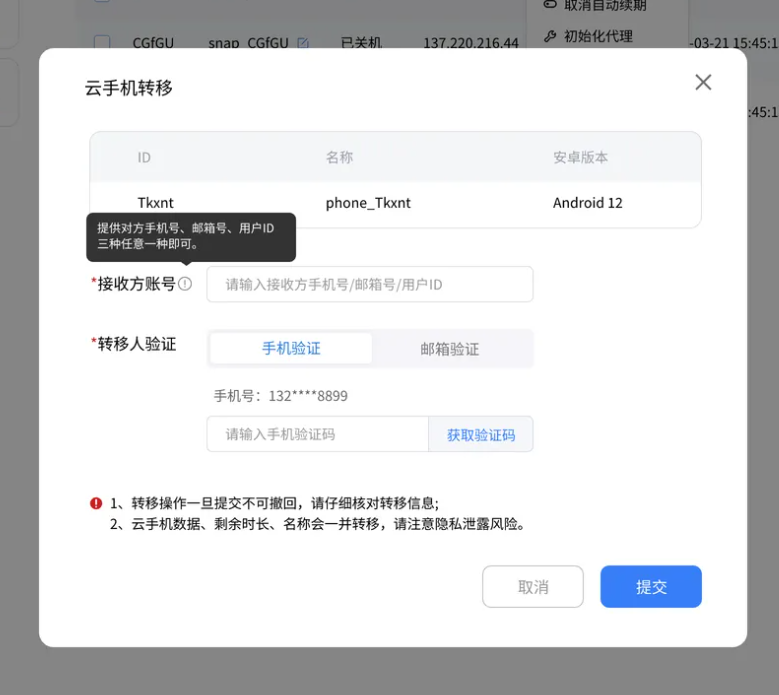
Task: Click the 取消 button
Action: tap(533, 587)
